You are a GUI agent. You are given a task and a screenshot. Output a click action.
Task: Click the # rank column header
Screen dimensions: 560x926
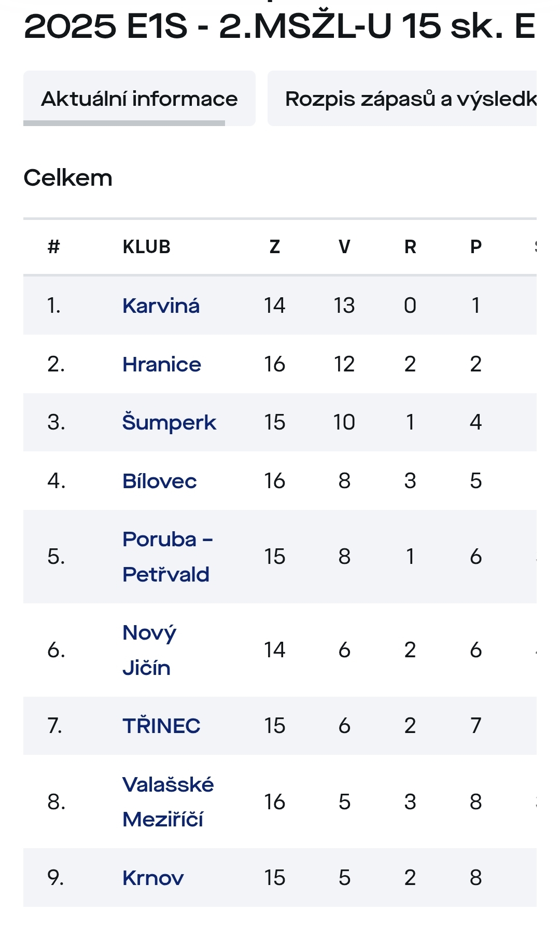pos(54,247)
